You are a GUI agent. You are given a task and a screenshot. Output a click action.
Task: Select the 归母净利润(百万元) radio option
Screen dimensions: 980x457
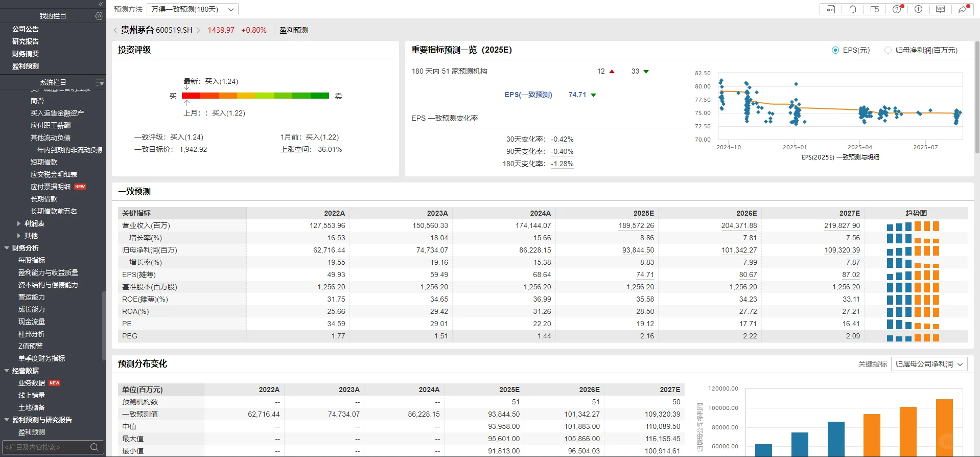tap(888, 50)
